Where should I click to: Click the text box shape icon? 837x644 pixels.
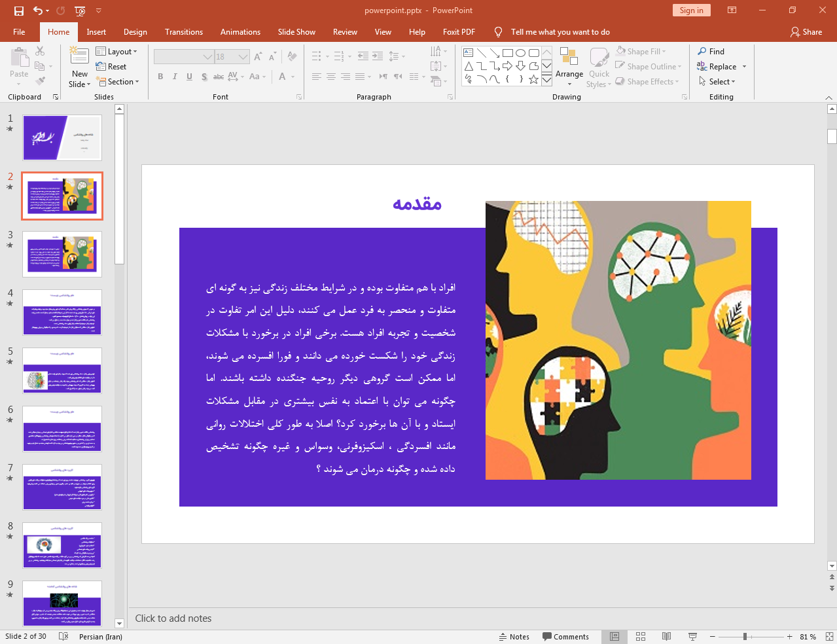tap(469, 53)
